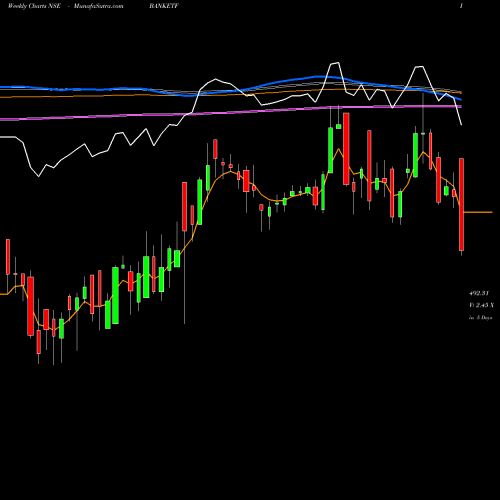Click the 'Weekly Charts NSE' title text

pos(34,6)
